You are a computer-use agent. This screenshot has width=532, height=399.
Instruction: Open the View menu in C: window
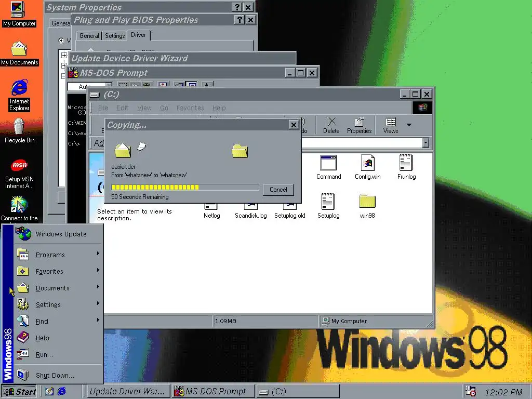point(144,108)
